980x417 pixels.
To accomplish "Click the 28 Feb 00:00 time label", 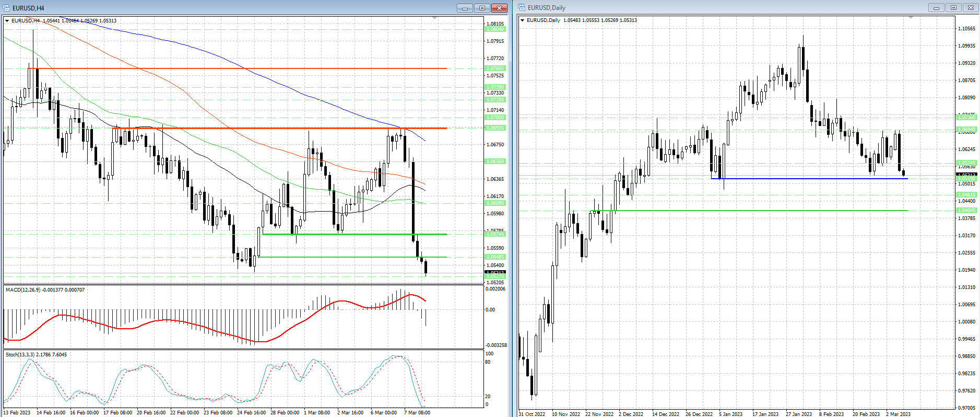I will click(285, 412).
